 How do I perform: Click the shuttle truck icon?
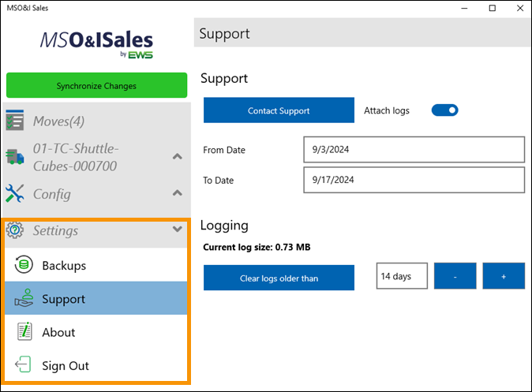pos(14,157)
